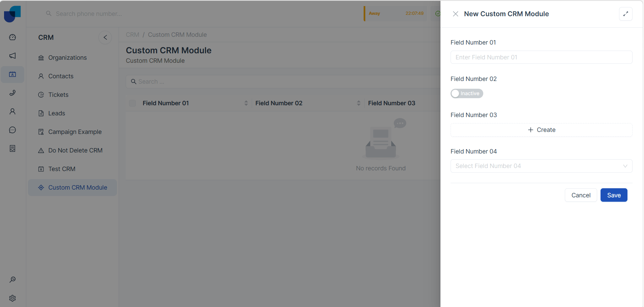Check the select-all checkbox in table header
The width and height of the screenshot is (644, 307).
[132, 103]
